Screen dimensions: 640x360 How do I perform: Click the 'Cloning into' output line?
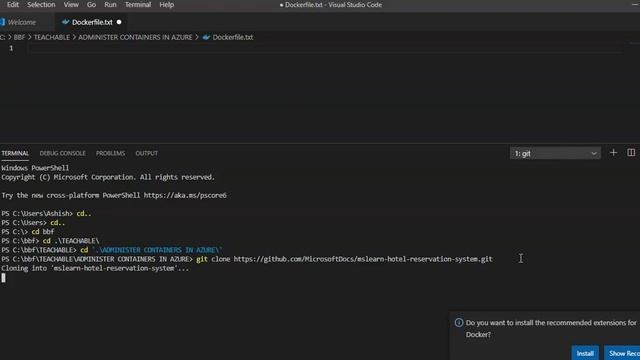coord(95,269)
